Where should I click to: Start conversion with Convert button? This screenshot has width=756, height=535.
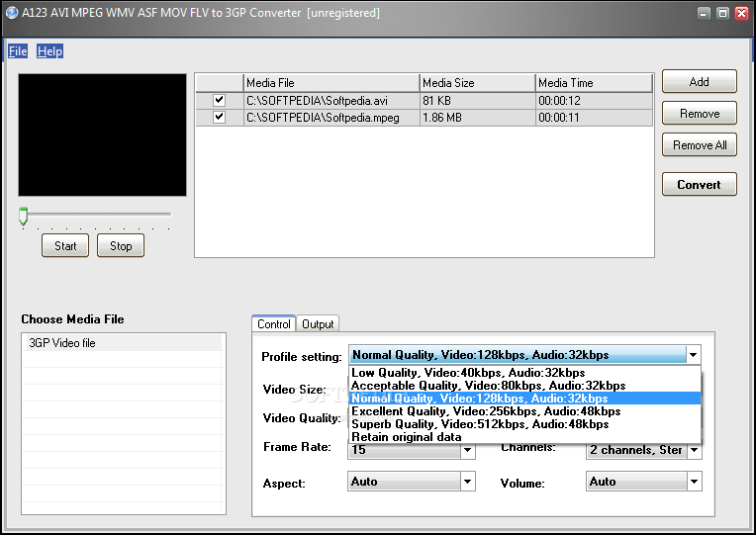pos(700,184)
